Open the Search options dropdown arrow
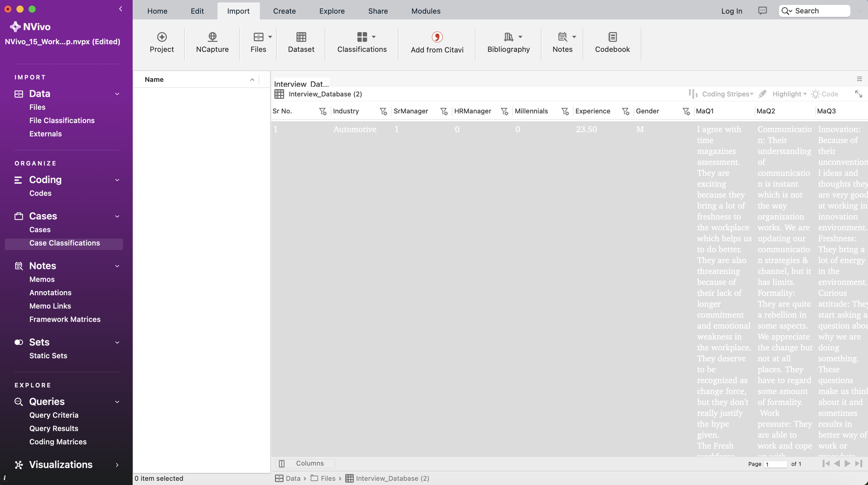Screen dimensions: 868x485 pyautogui.click(x=790, y=11)
